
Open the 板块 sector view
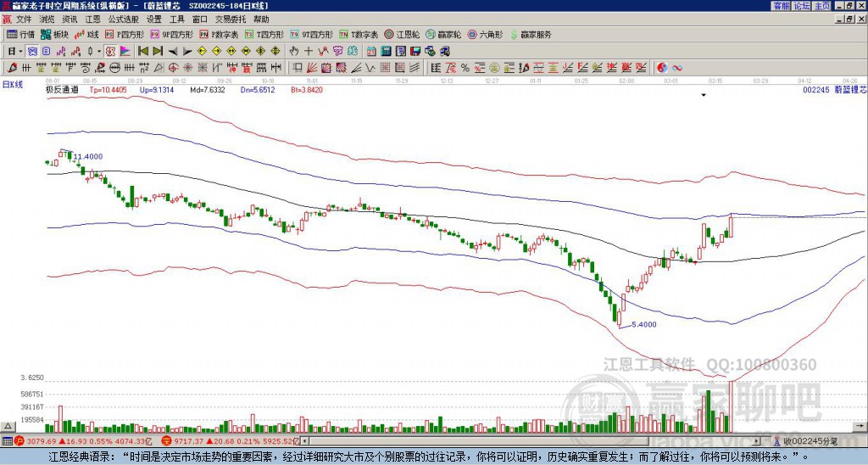(54, 34)
